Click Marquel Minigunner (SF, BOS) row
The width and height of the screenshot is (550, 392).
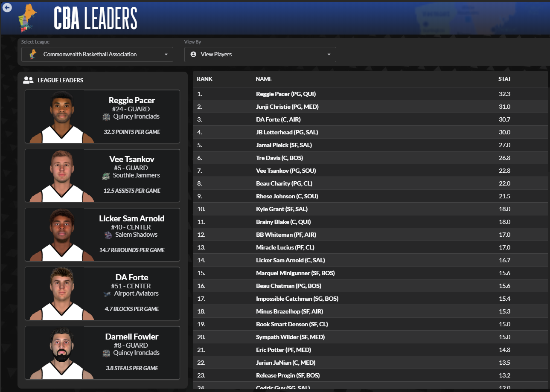370,273
